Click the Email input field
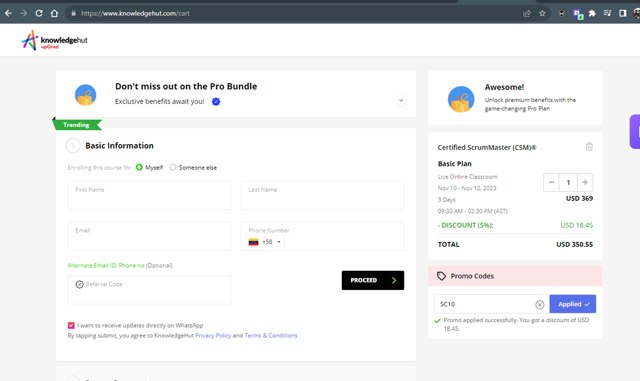Image resolution: width=640 pixels, height=381 pixels. click(149, 236)
